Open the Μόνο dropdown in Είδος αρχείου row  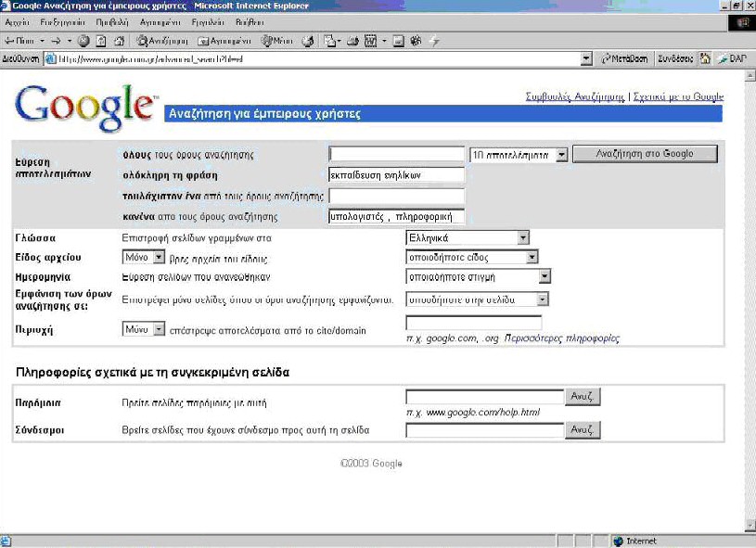(144, 258)
